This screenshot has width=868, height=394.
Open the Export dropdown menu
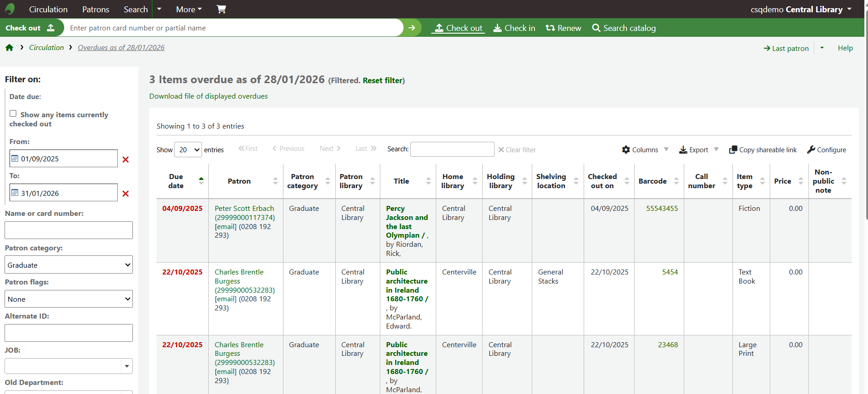pyautogui.click(x=698, y=150)
